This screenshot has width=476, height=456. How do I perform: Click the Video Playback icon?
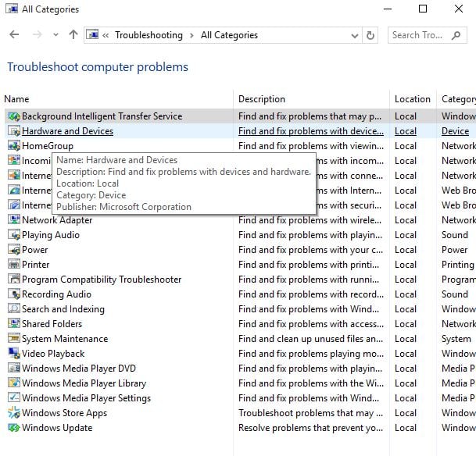tap(14, 354)
